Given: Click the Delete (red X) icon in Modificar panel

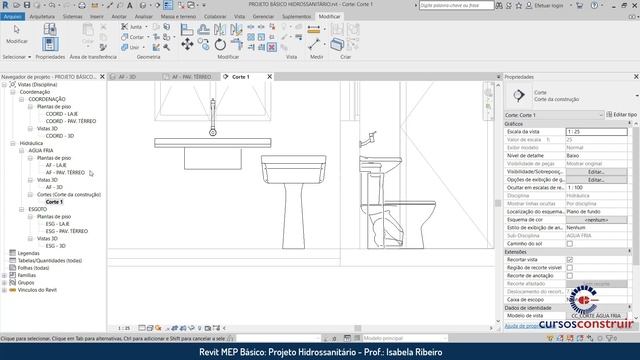Looking at the screenshot, I should click(272, 47).
